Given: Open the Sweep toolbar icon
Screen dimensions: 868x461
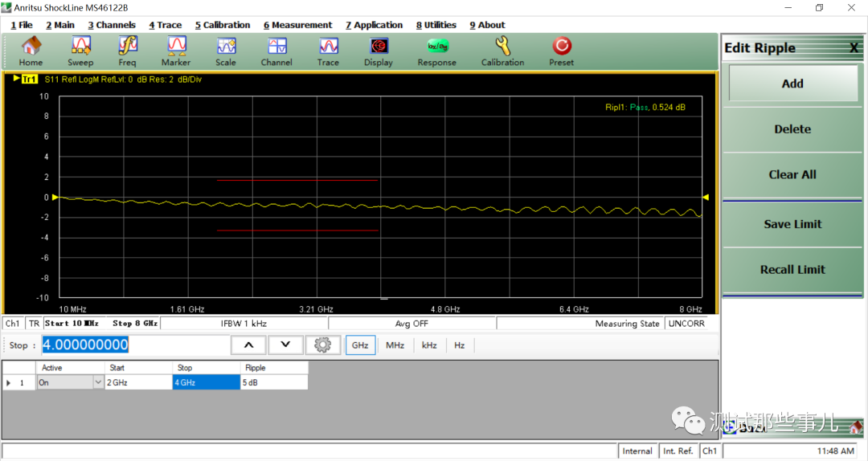Looking at the screenshot, I should (x=81, y=51).
